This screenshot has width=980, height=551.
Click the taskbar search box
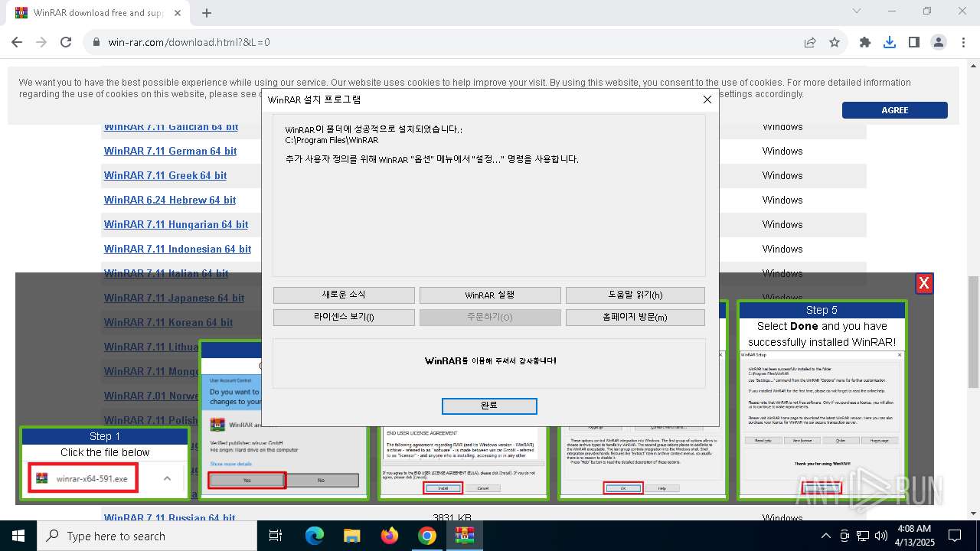147,536
